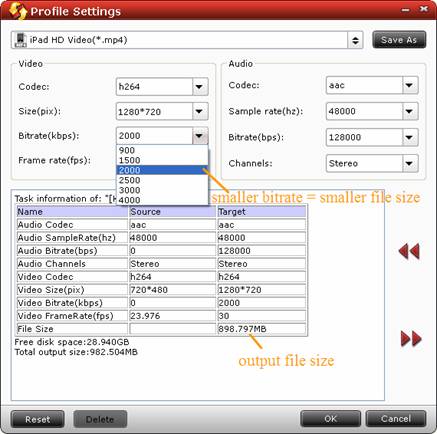Choose 2500 in the bitrate list
Screen dimensions: 437x434
[162, 180]
